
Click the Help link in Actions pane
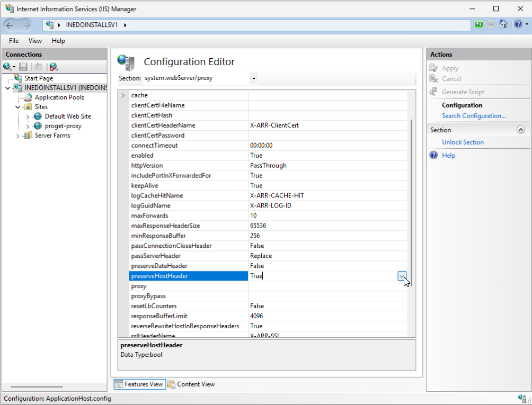(448, 155)
